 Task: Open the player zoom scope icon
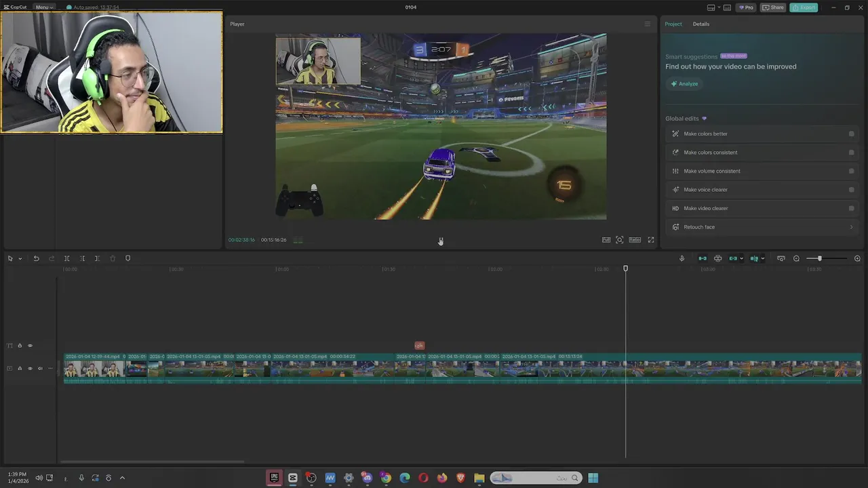pos(619,240)
